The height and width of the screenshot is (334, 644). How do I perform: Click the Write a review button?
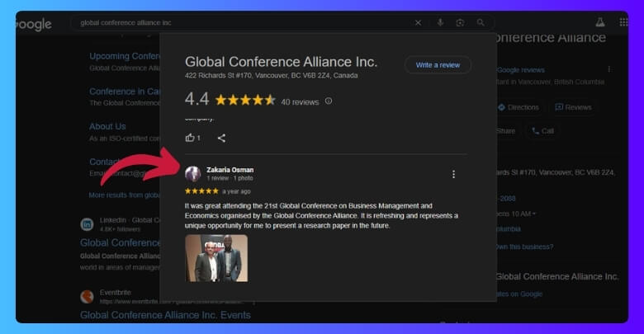pyautogui.click(x=438, y=65)
